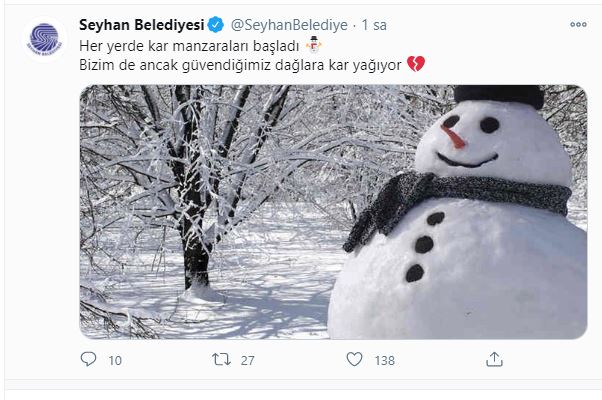The height and width of the screenshot is (400, 602).
Task: Open the tweet via the '1 sa' timestamp
Action: coord(374,25)
